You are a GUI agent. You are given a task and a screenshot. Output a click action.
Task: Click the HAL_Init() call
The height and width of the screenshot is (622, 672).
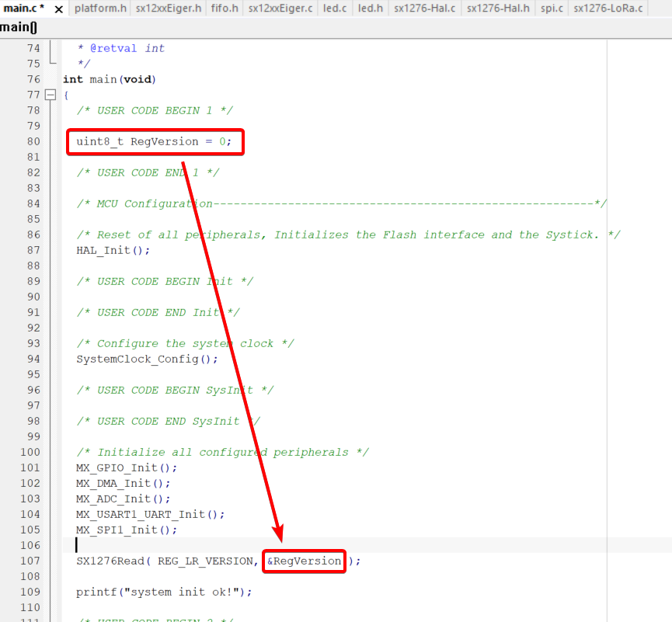coord(113,250)
